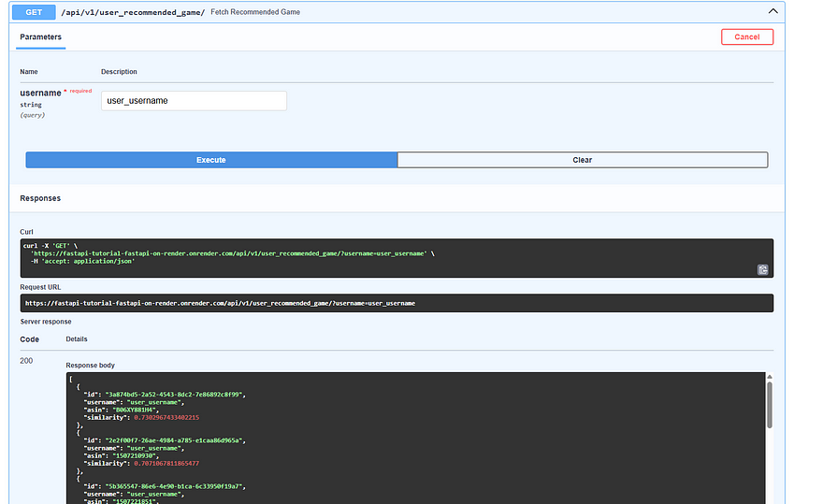
Task: Click inside the Curl command block
Action: (374, 253)
